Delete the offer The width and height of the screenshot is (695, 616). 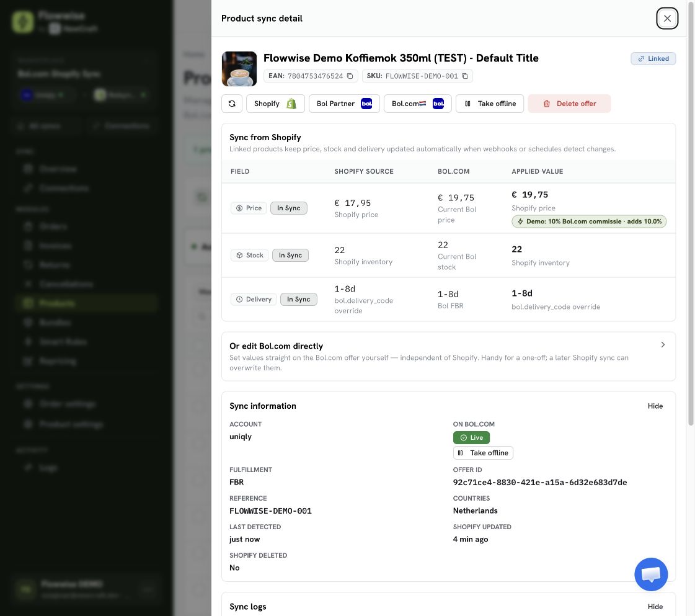[569, 104]
